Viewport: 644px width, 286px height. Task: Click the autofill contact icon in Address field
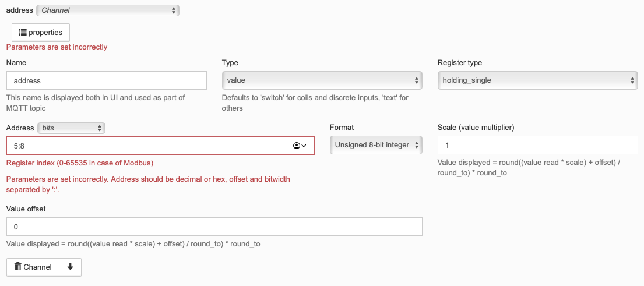tap(300, 146)
